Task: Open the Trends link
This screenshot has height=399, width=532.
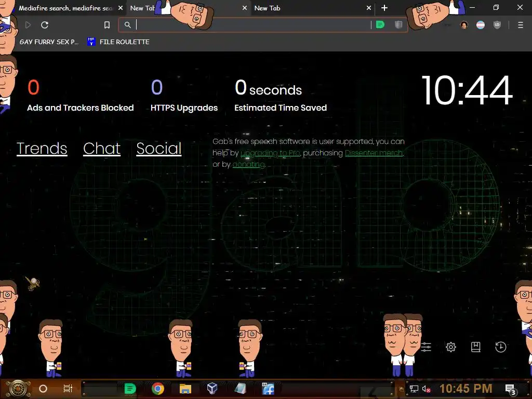Action: (42, 149)
